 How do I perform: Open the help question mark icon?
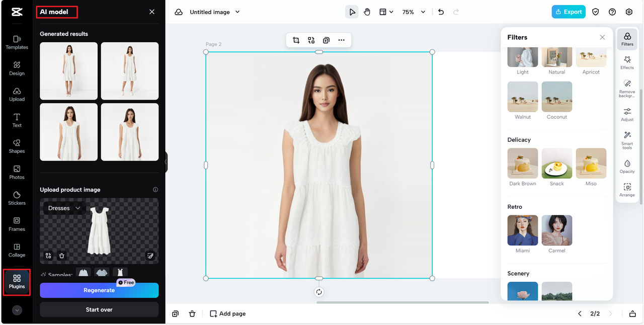click(x=612, y=12)
